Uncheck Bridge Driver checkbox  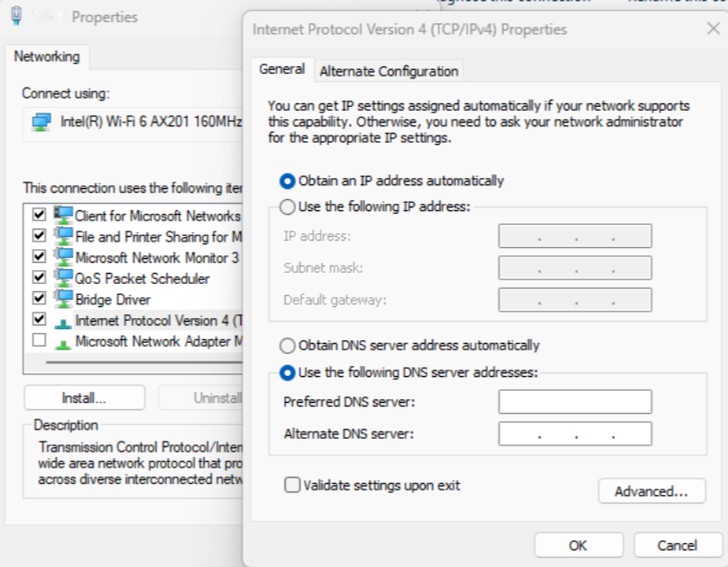pos(39,298)
